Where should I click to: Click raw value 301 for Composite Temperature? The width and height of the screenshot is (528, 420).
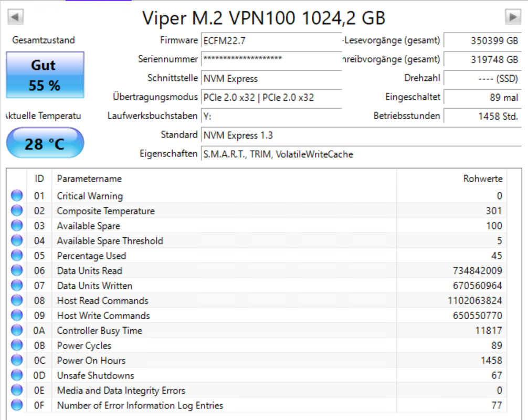click(x=494, y=211)
